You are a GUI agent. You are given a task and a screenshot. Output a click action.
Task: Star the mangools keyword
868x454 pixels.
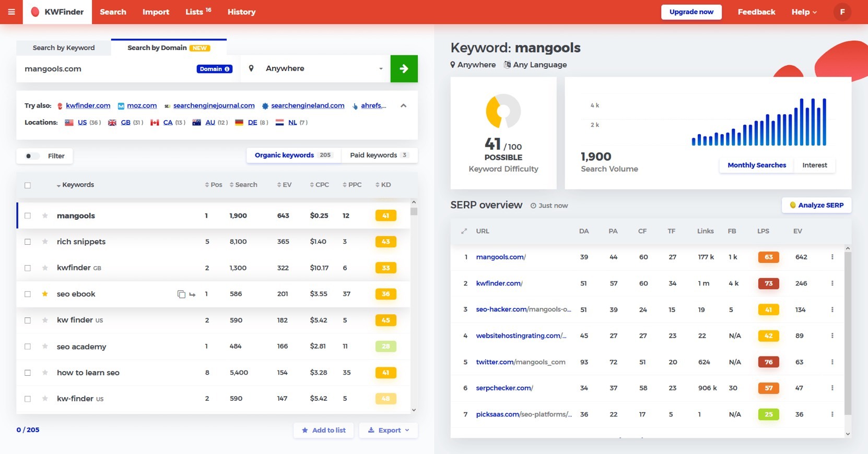point(45,216)
